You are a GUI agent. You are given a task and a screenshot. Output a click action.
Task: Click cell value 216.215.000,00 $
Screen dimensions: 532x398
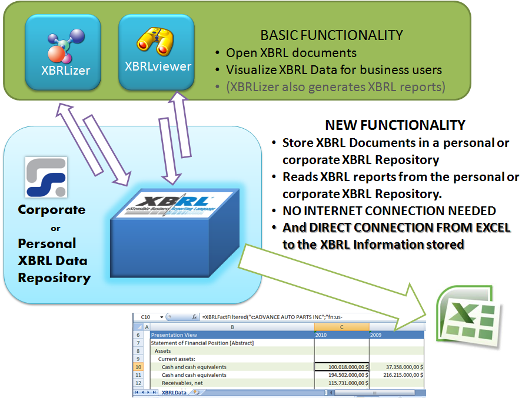(397, 375)
